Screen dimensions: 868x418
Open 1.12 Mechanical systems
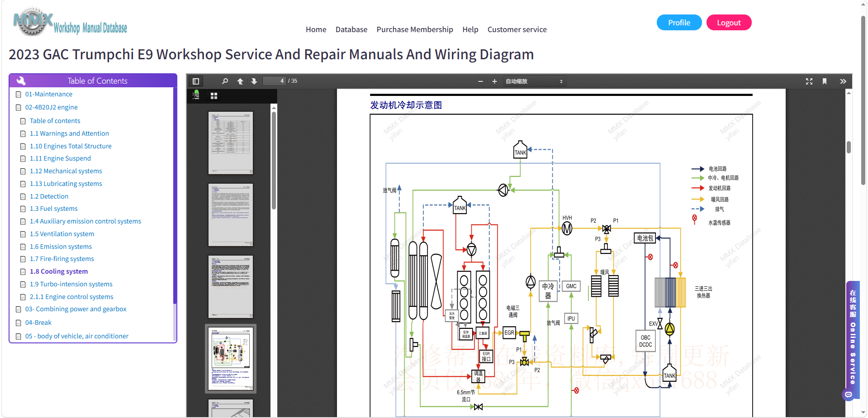(66, 171)
